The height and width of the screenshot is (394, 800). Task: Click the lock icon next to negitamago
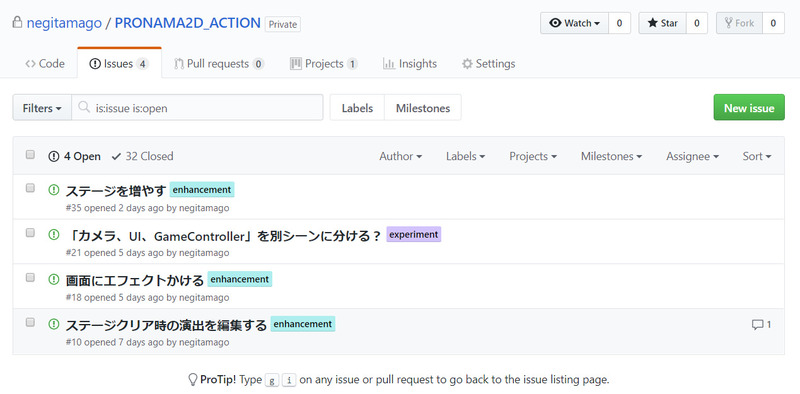tap(18, 22)
